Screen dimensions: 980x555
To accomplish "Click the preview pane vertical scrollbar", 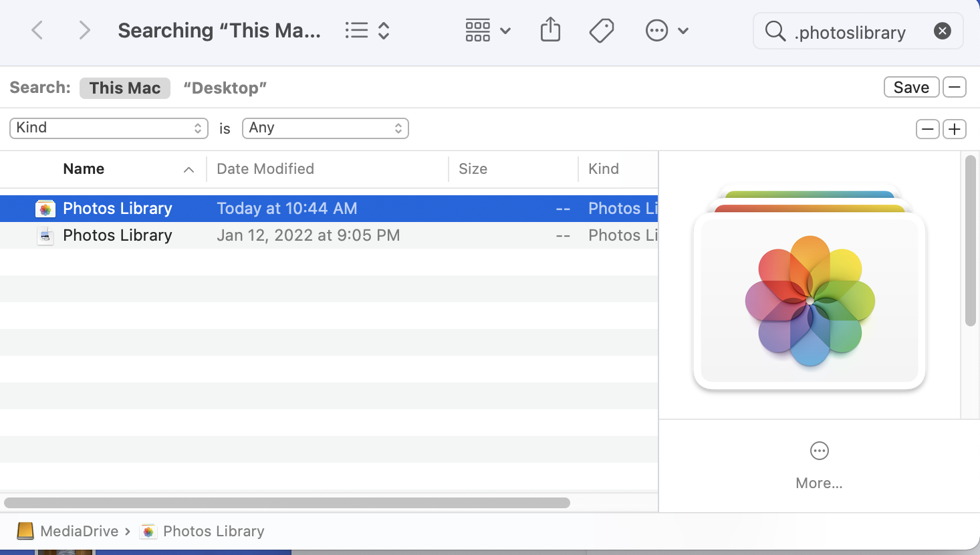I will 971,241.
